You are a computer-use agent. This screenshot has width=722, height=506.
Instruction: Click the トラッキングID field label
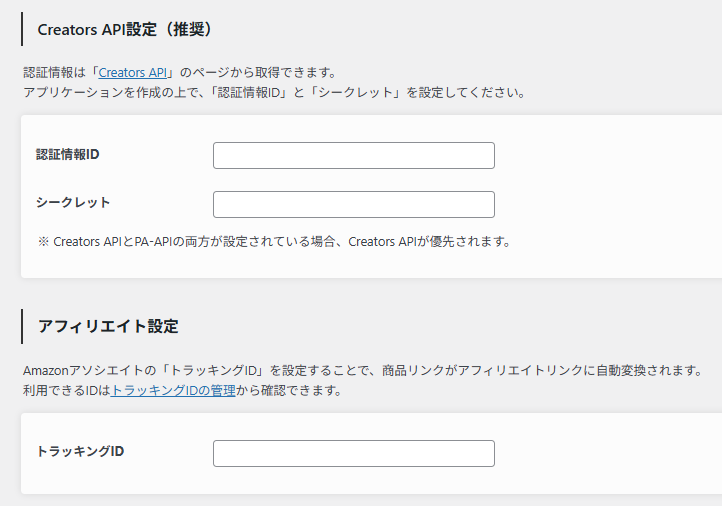pyautogui.click(x=80, y=451)
